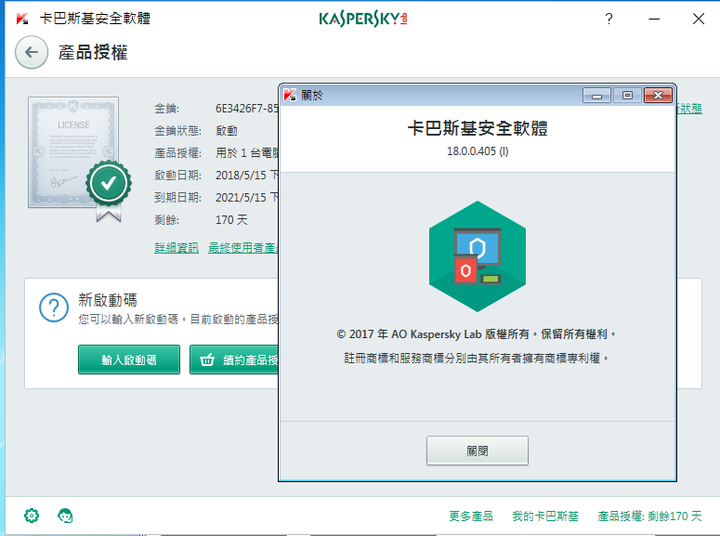The height and width of the screenshot is (536, 720).
Task: Click the partially hidden 狀態 link at right
Action: 689,109
